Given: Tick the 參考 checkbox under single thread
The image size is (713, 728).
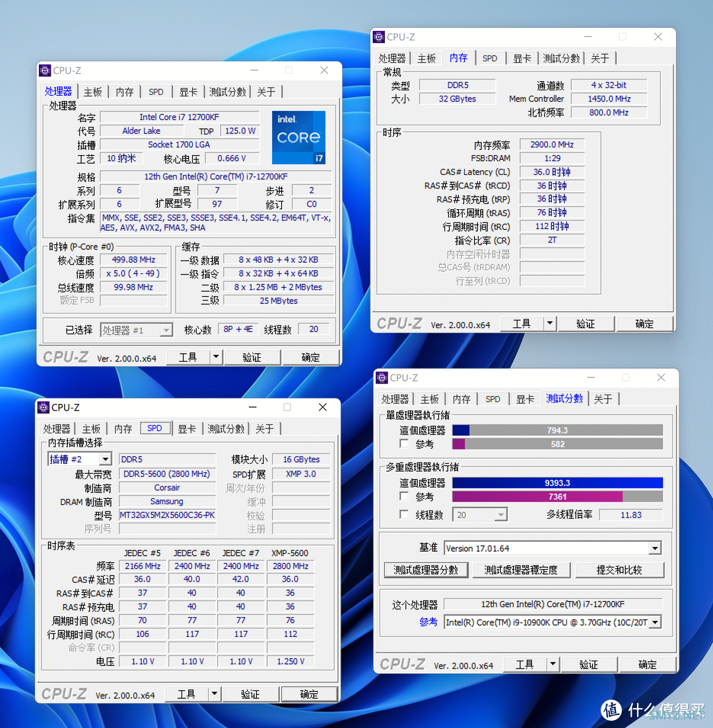Looking at the screenshot, I should click(x=404, y=444).
